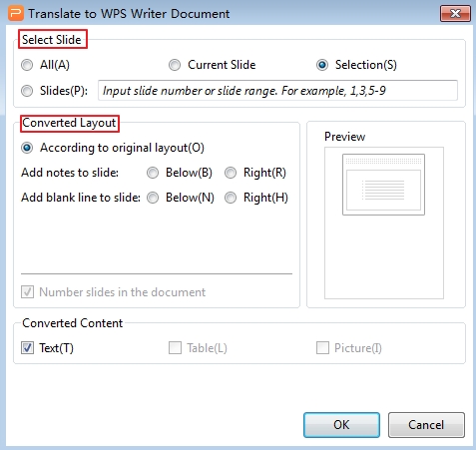Click the 'Add blank line to slide:' label
The width and height of the screenshot is (476, 450).
point(81,198)
